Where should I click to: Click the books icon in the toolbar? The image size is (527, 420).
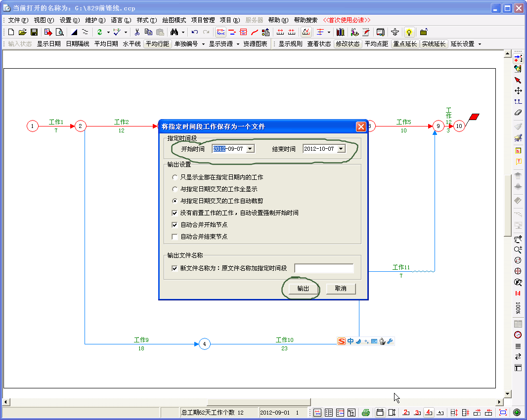tap(341, 32)
